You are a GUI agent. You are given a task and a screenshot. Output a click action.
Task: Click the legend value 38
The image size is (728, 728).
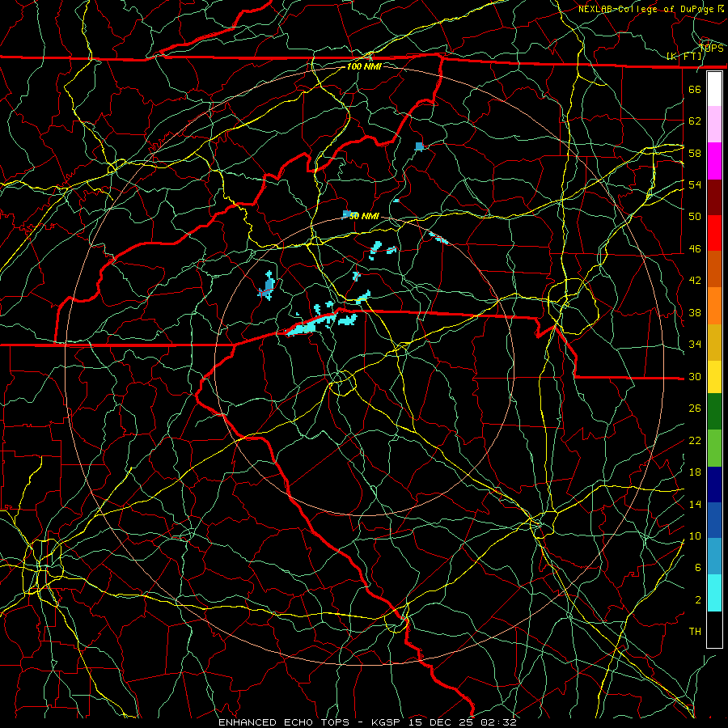[695, 312]
